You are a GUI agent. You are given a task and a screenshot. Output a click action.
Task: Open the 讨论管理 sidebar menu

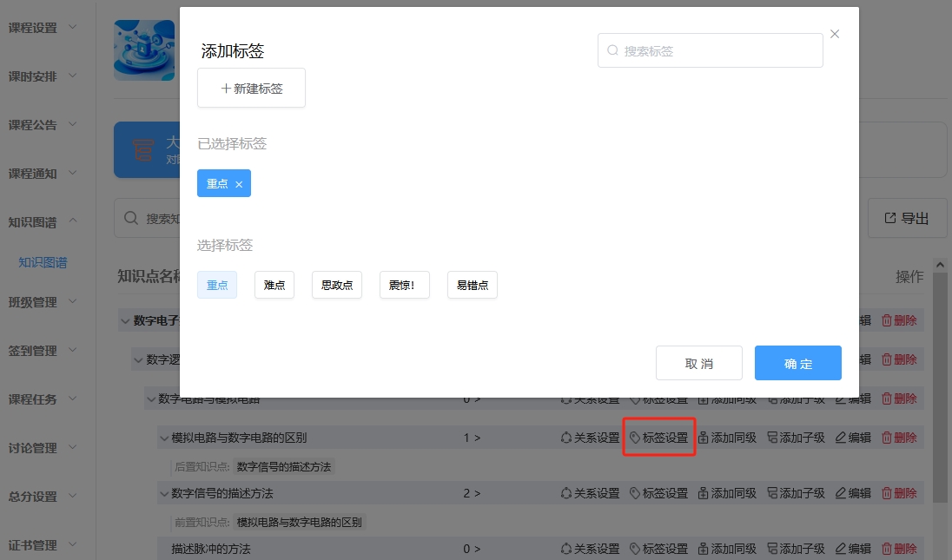pos(43,448)
